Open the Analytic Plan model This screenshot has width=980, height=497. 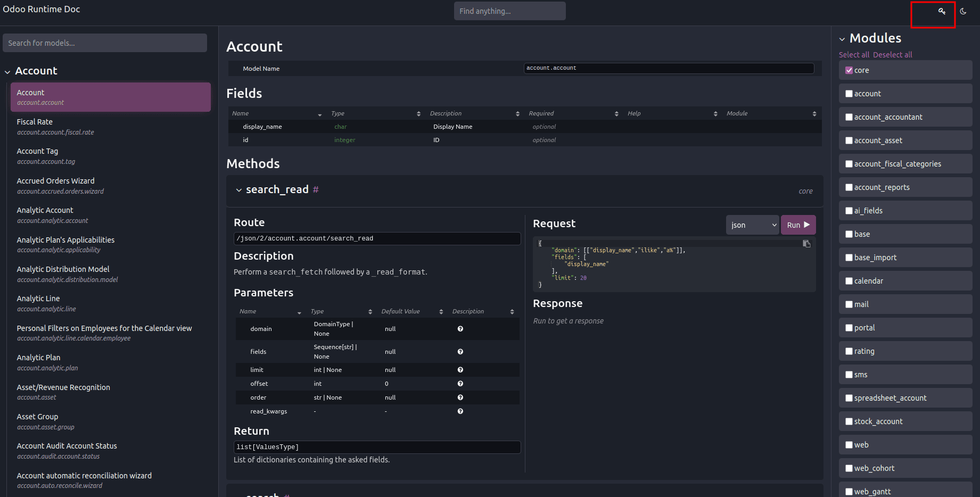pos(111,362)
